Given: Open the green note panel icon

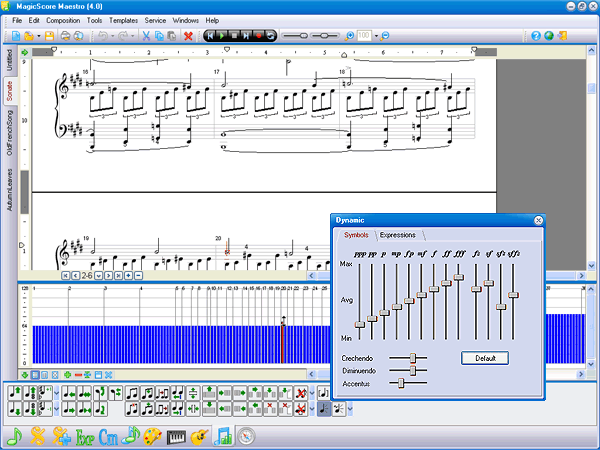Looking at the screenshot, I should tap(15, 436).
